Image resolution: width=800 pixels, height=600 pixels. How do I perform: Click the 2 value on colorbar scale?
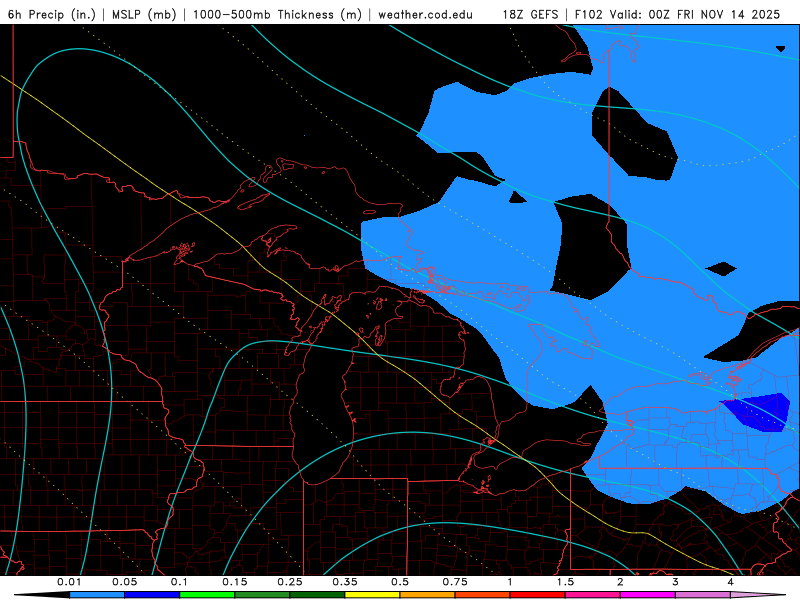click(x=620, y=582)
